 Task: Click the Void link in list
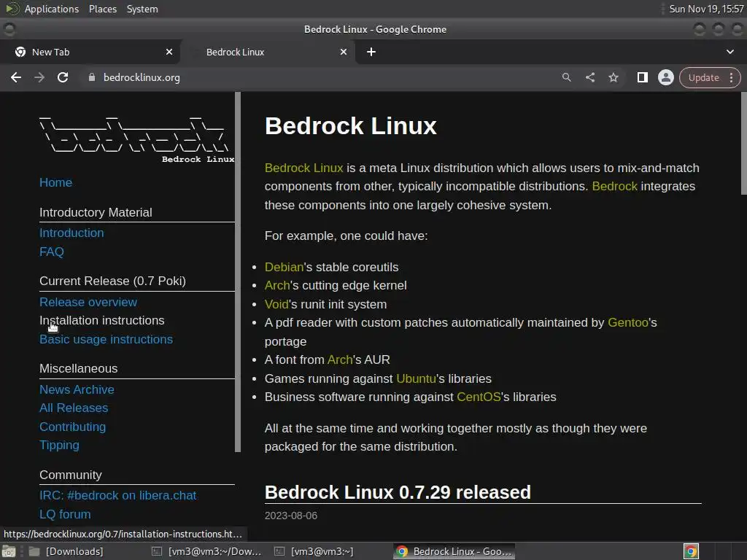tap(276, 304)
